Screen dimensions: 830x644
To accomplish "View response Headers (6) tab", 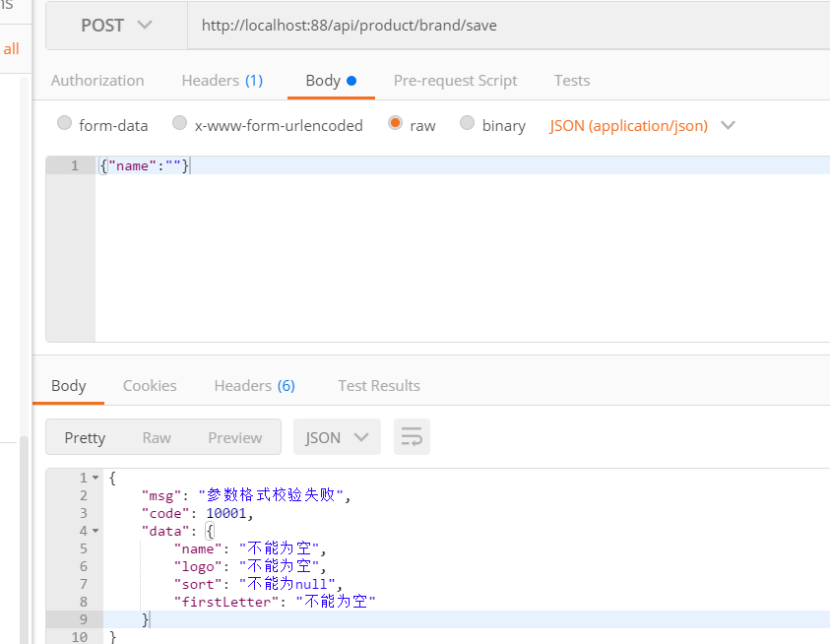I will click(254, 386).
